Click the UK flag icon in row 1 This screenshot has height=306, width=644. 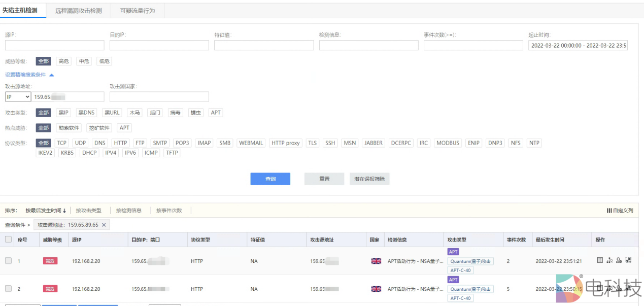click(376, 261)
